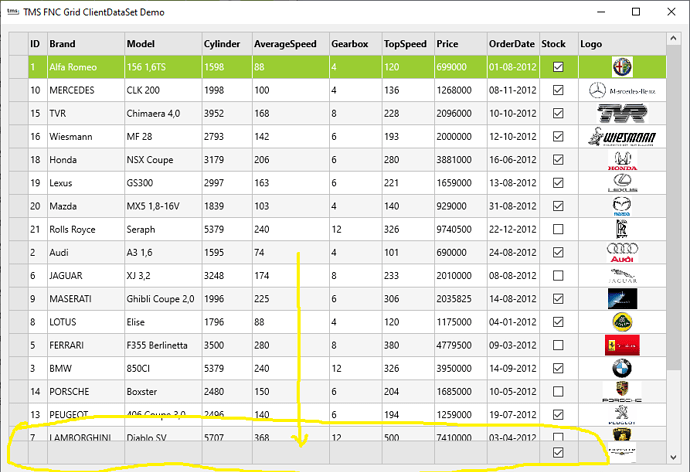The width and height of the screenshot is (690, 472).
Task: Toggle Stock checkbox for Lexus GS300
Action: (x=558, y=183)
